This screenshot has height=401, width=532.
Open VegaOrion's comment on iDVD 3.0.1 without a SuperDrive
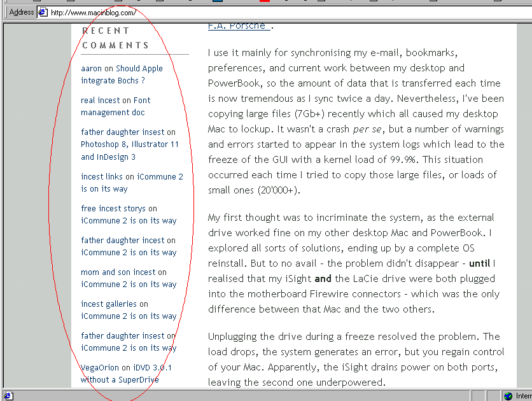[126, 374]
